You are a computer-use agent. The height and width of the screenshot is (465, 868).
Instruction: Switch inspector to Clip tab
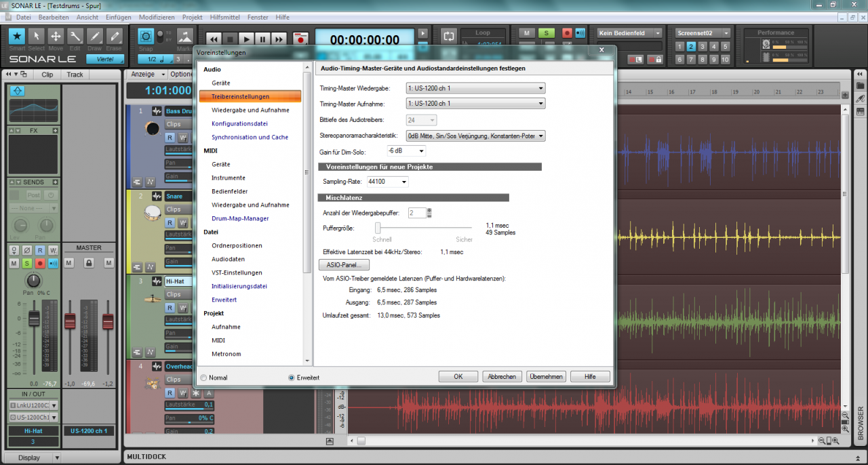click(x=47, y=75)
